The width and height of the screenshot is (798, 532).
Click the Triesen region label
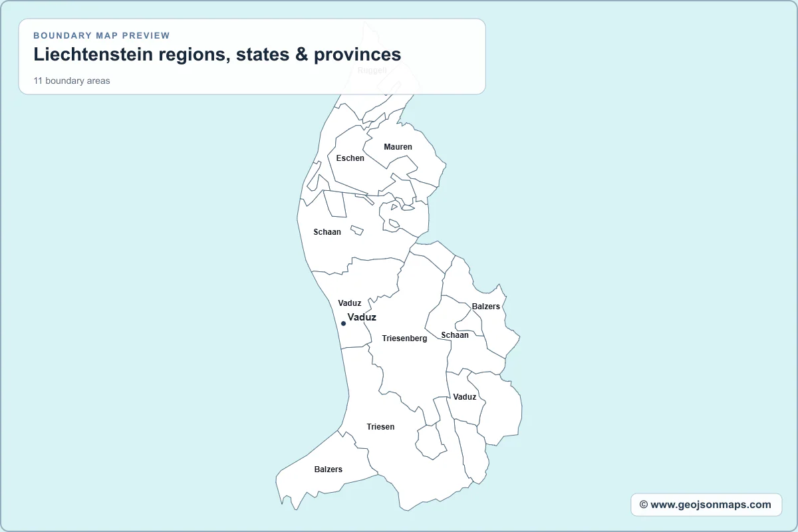pyautogui.click(x=380, y=427)
